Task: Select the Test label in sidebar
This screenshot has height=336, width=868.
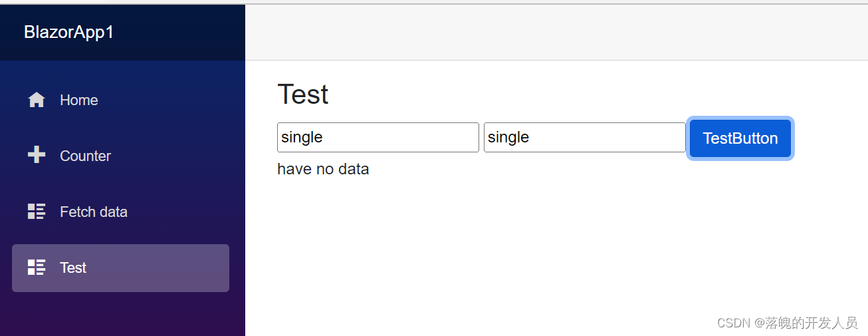Action: pyautogui.click(x=73, y=267)
